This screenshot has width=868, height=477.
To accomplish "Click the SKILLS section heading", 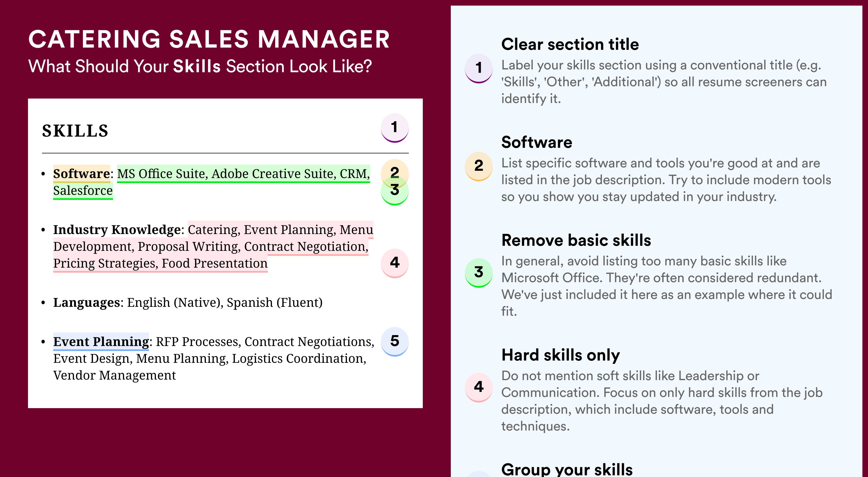I will (x=75, y=131).
